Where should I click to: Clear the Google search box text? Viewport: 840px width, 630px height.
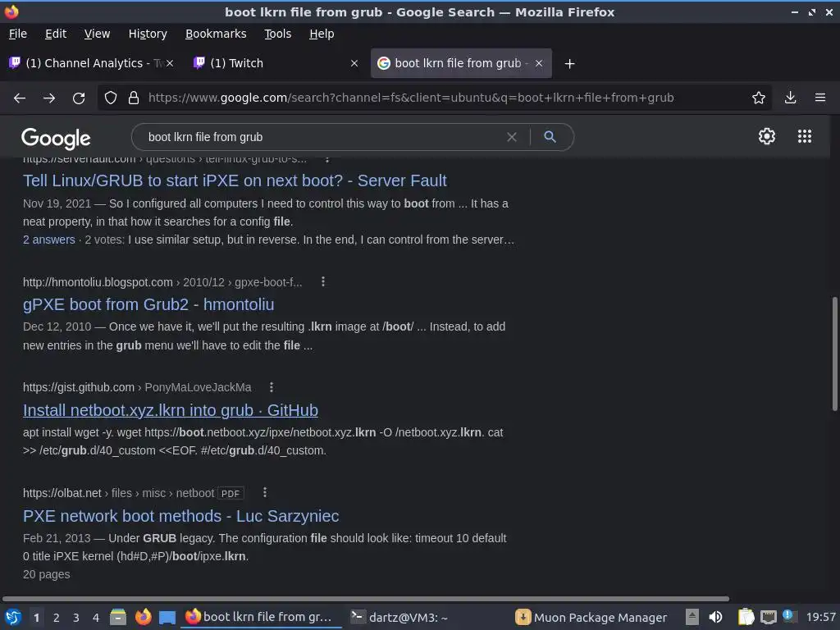pyautogui.click(x=512, y=137)
